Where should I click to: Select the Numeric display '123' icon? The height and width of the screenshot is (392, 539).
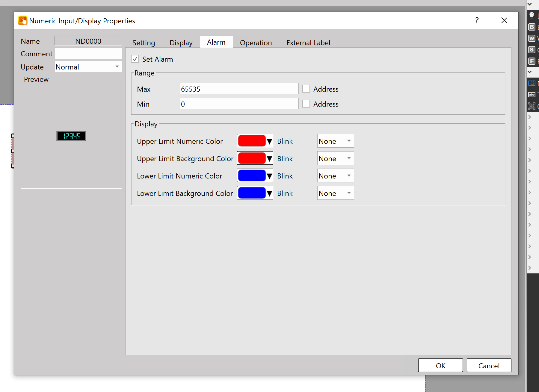[532, 83]
